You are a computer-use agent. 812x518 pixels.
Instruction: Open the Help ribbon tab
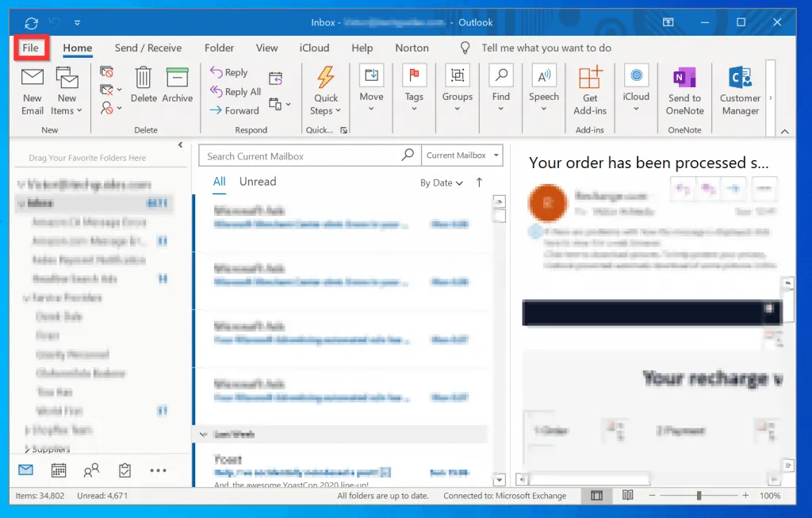click(362, 48)
